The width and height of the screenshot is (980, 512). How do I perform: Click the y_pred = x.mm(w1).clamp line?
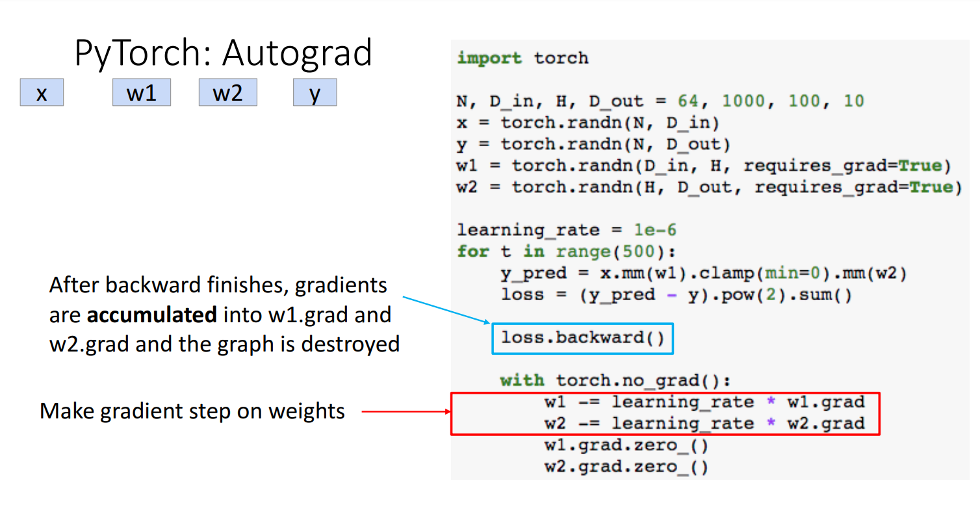703,273
